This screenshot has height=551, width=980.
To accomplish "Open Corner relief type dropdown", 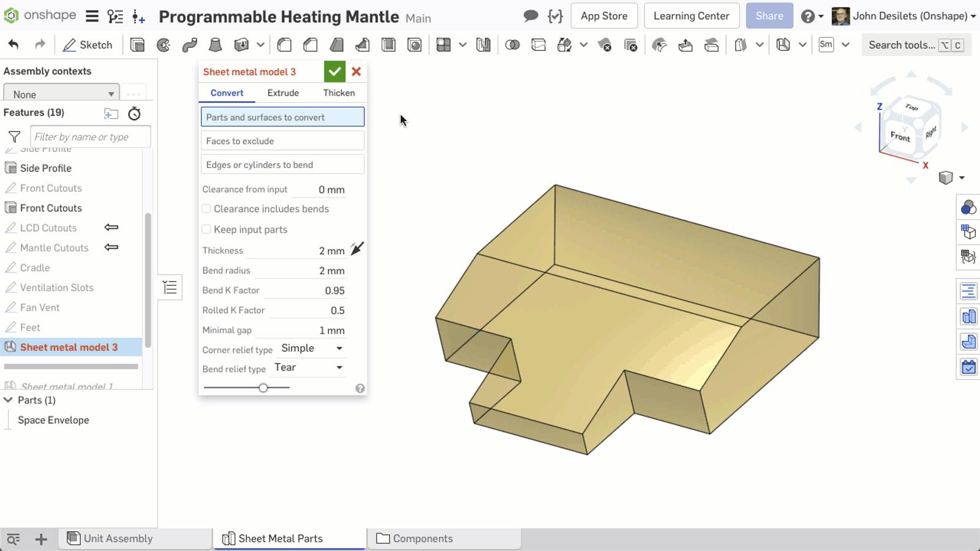I will point(312,348).
